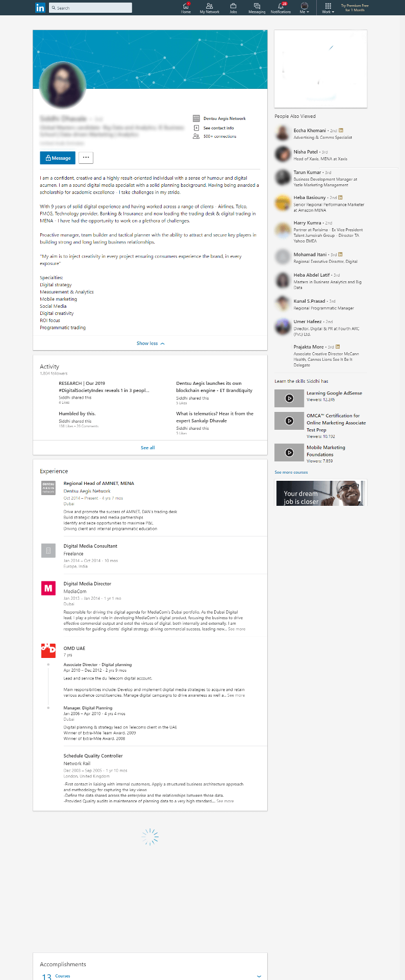Open the Notifications bell icon
The image size is (405, 980).
[281, 6]
